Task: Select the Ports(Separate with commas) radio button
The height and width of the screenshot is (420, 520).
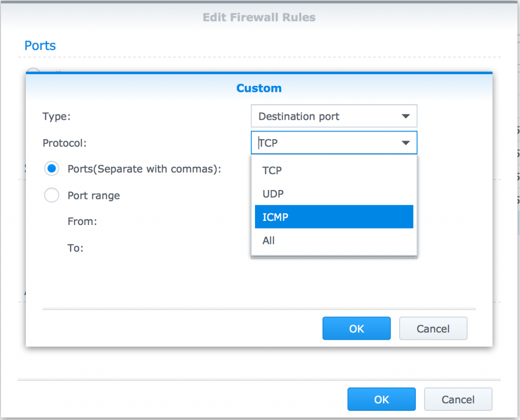Action: coord(52,169)
